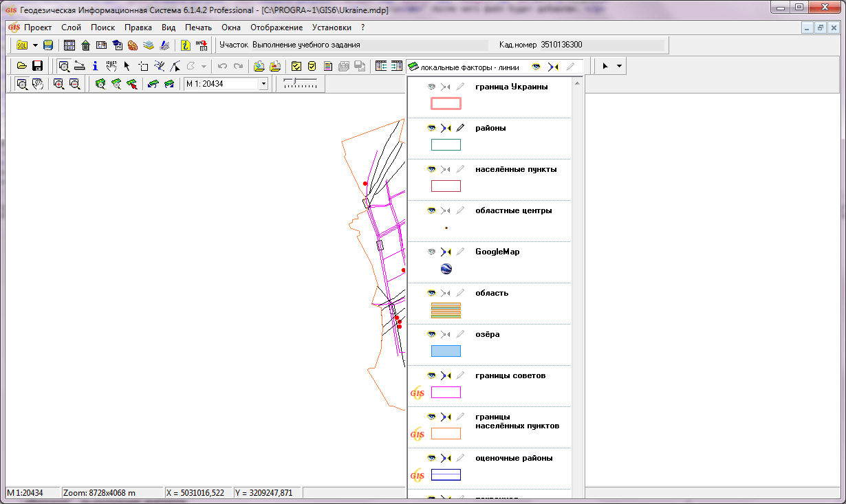Click the legend table icon left of layer selector
The height and width of the screenshot is (504, 846).
click(397, 66)
